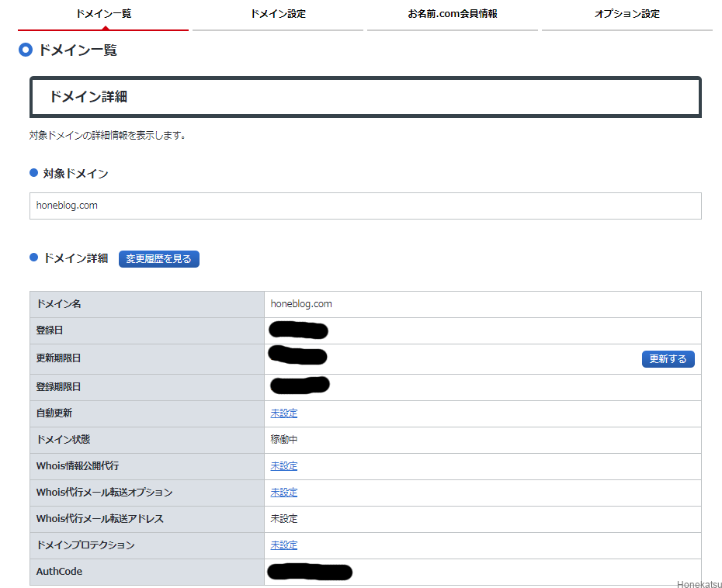
Task: Click the blue bullet before 対象ドメイン
Action: pyautogui.click(x=33, y=173)
